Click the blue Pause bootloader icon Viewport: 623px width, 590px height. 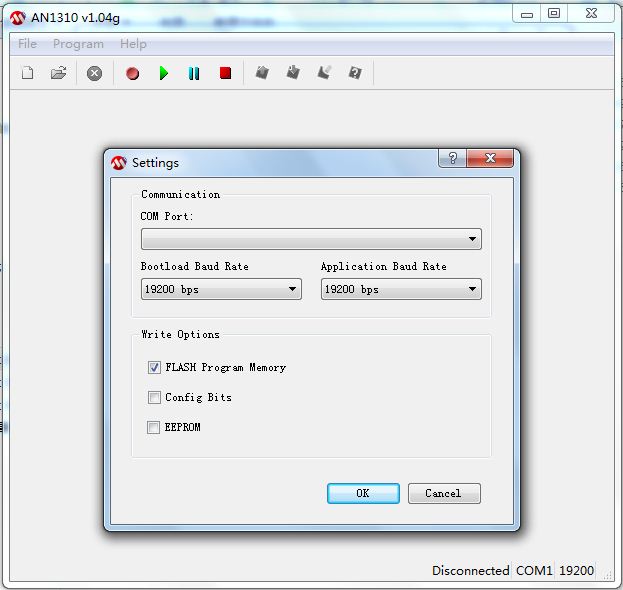[x=194, y=74]
